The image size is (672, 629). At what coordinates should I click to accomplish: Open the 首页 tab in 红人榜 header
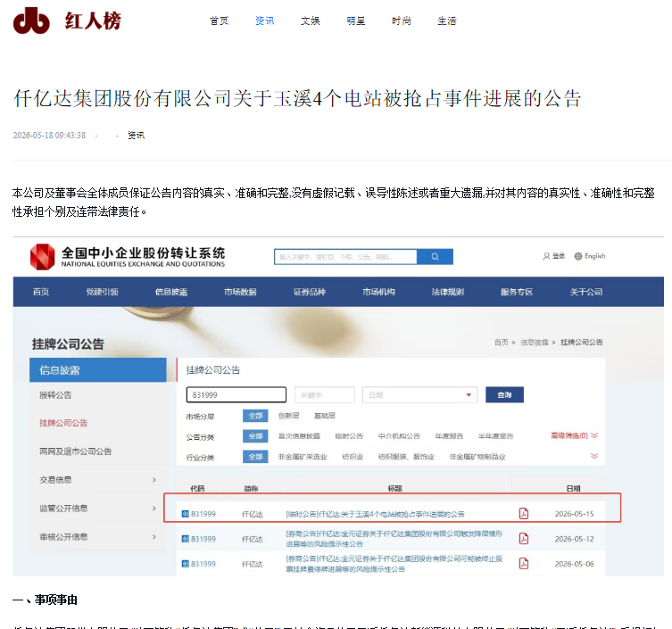(x=219, y=21)
